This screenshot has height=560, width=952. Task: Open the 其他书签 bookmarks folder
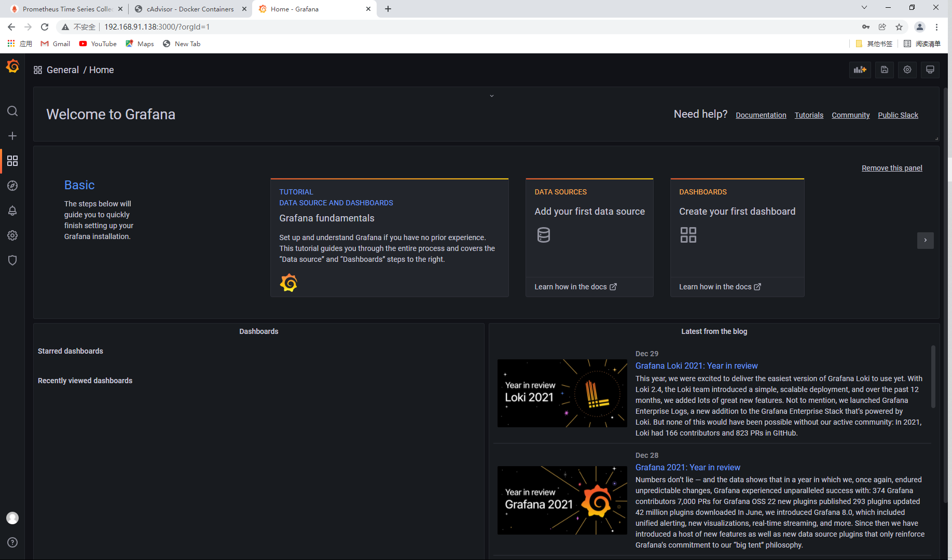[x=874, y=44]
